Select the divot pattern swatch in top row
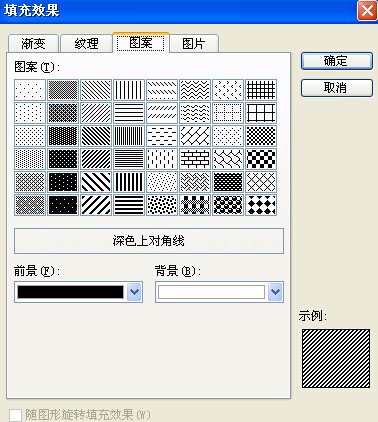Image resolution: width=378 pixels, height=422 pixels. (228, 90)
